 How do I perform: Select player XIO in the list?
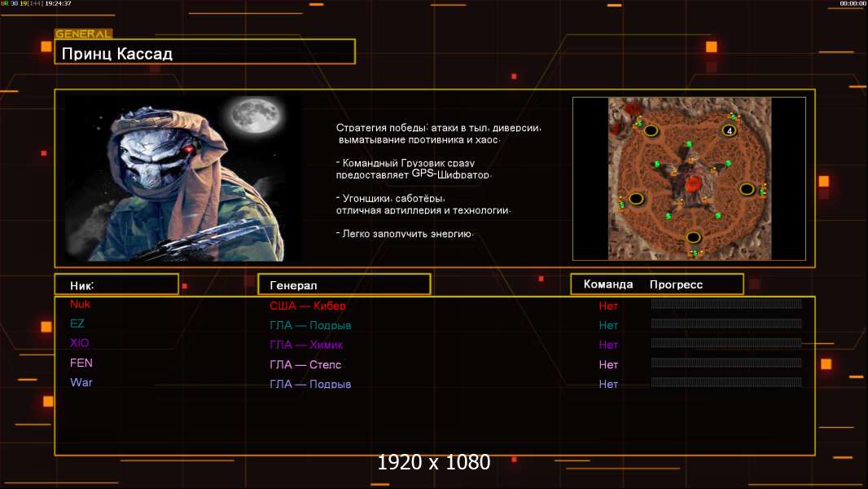(79, 343)
